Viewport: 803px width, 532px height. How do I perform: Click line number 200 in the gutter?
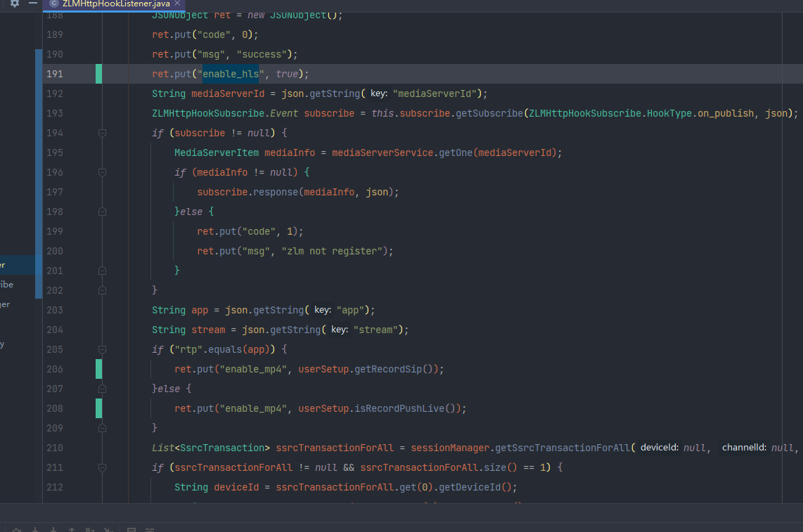tap(55, 251)
